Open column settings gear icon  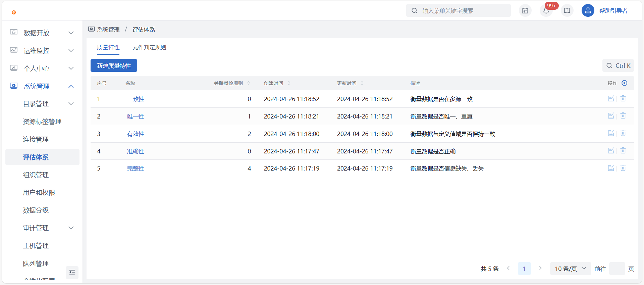click(625, 83)
